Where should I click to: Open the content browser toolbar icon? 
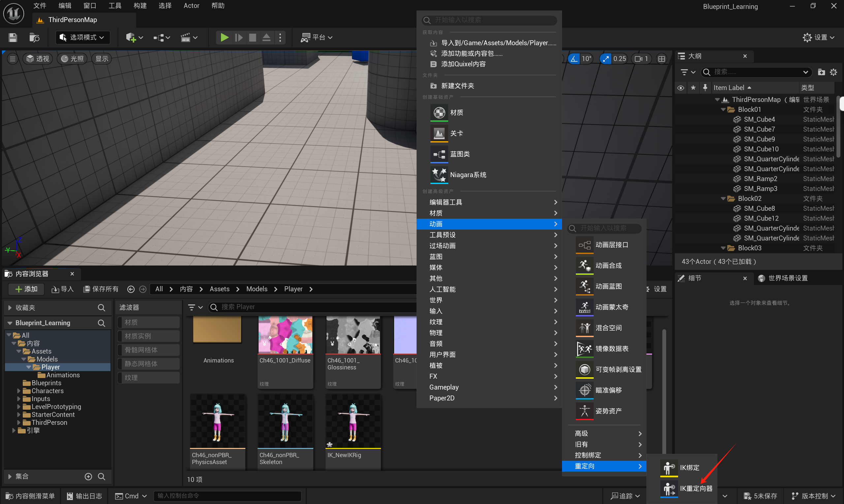[x=34, y=37]
